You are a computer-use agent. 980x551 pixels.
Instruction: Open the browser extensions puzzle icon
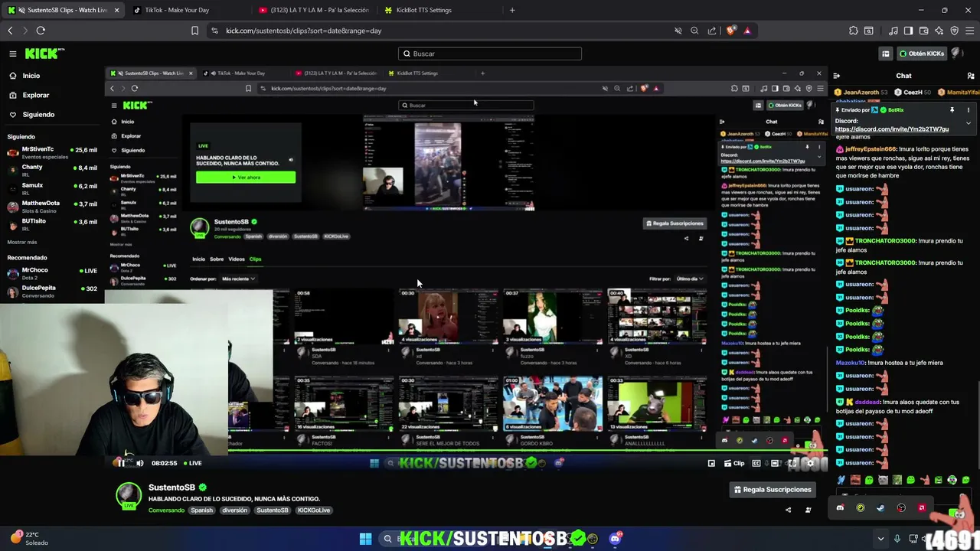pos(854,31)
